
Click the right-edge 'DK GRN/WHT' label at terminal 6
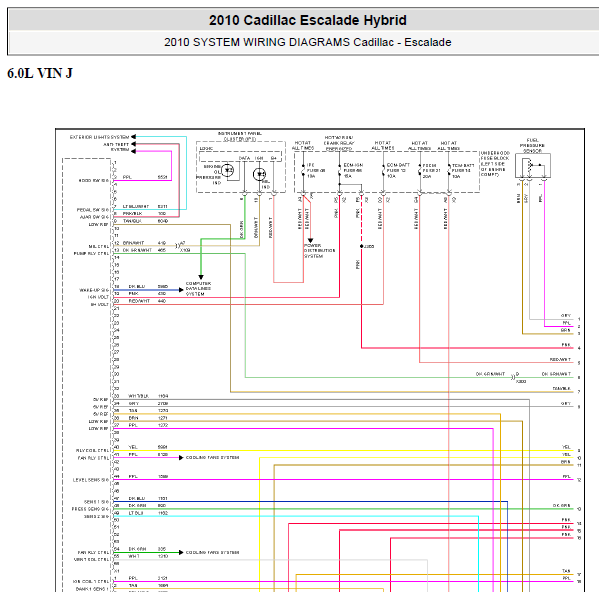point(556,374)
